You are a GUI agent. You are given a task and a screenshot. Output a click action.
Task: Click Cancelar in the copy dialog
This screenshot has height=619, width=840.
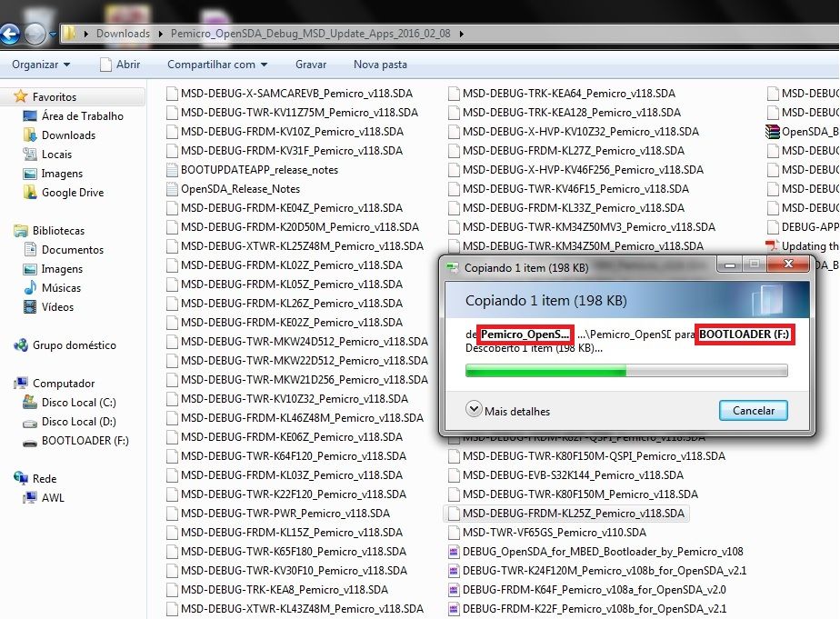coord(754,411)
